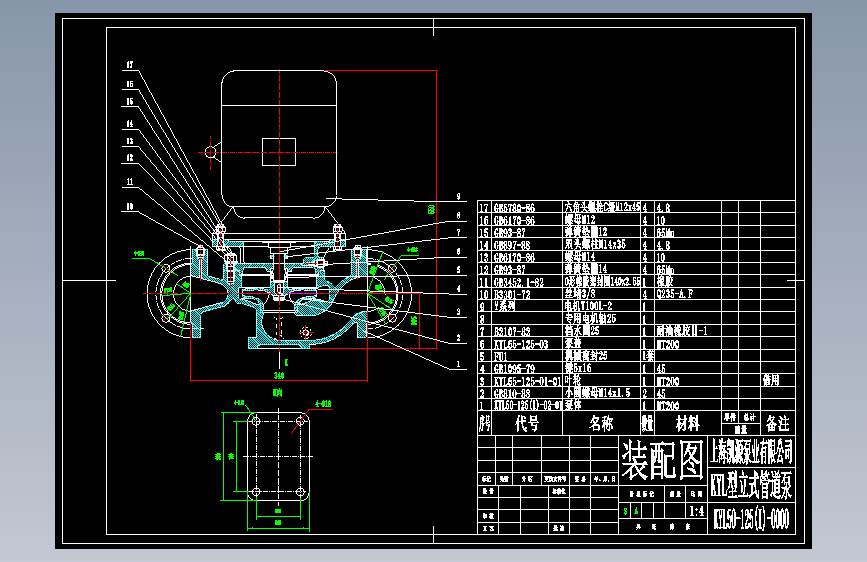
Task: Select the scale value "1:4"
Action: tap(697, 511)
